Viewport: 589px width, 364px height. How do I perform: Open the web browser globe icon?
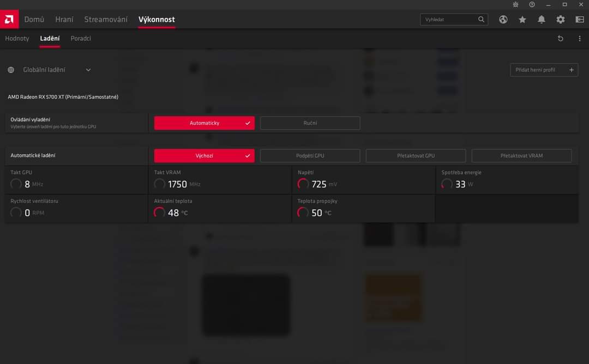[503, 20]
